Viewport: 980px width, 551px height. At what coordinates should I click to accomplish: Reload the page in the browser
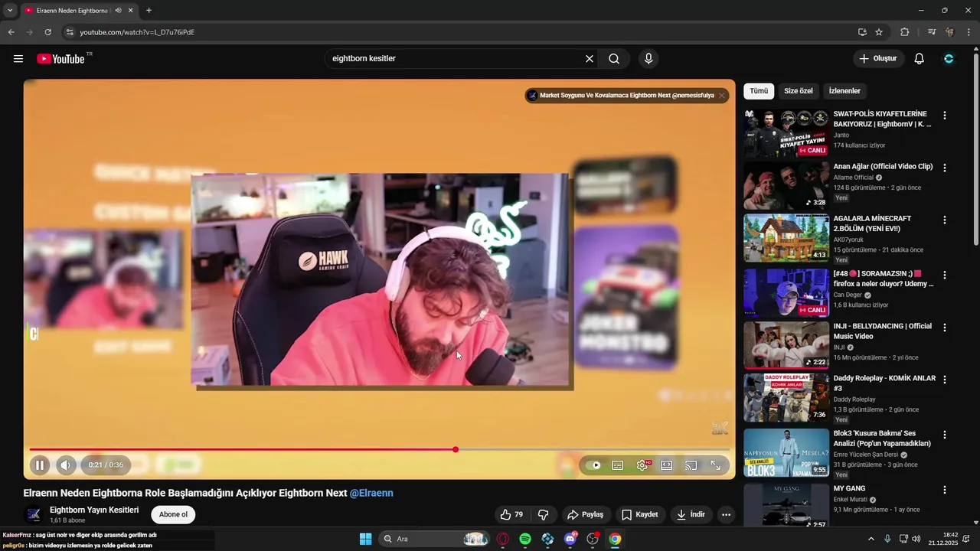coord(47,32)
